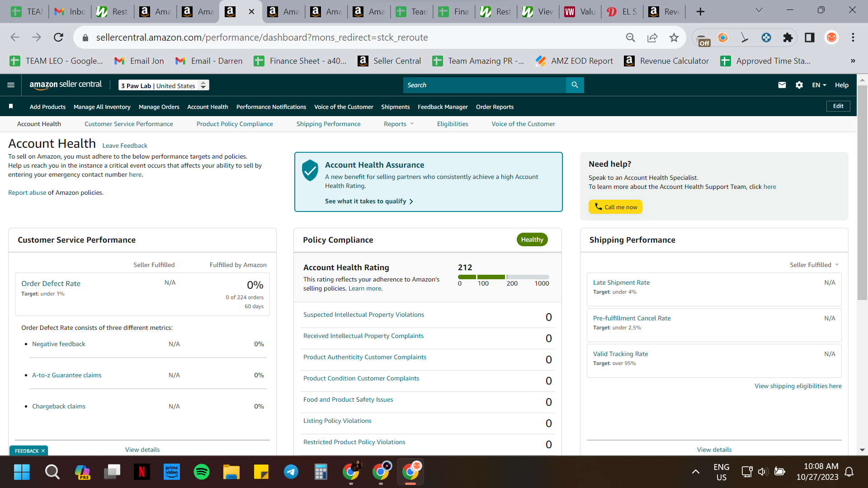Click the Windows taskbar search icon
The image size is (868, 488).
coord(52,472)
